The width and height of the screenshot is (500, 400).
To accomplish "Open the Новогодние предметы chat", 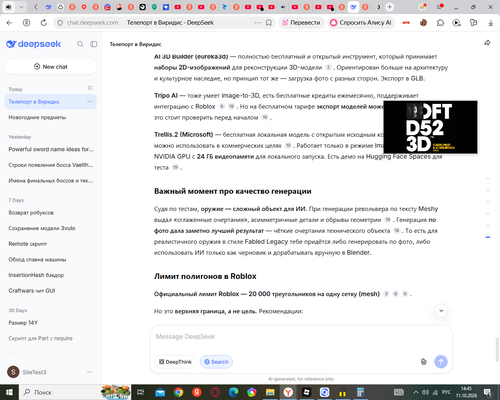I will [51, 117].
